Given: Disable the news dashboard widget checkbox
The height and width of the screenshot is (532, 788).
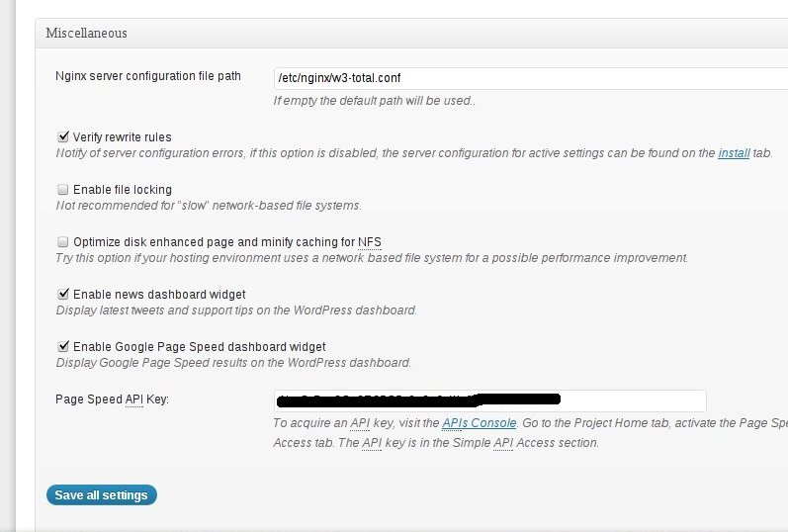Looking at the screenshot, I should 63,295.
